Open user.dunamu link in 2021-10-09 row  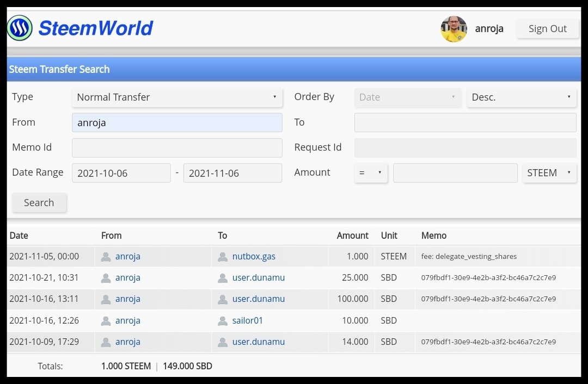pyautogui.click(x=259, y=342)
